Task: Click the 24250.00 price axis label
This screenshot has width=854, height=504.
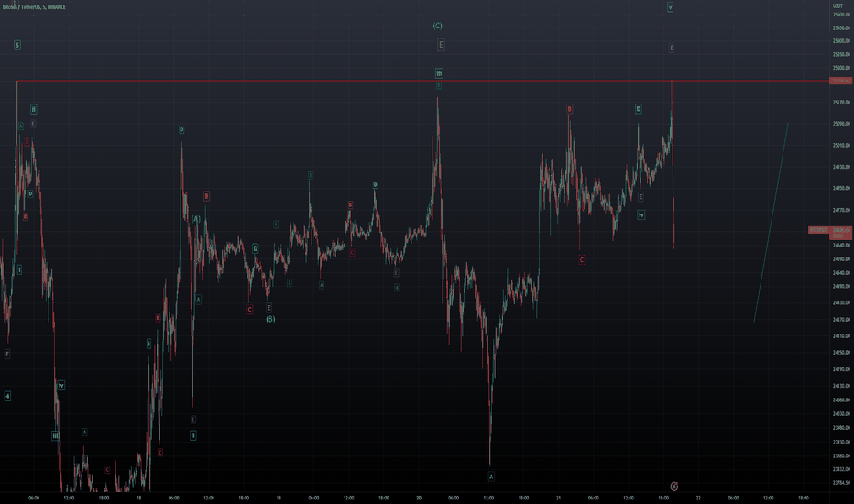Action: tap(841, 353)
